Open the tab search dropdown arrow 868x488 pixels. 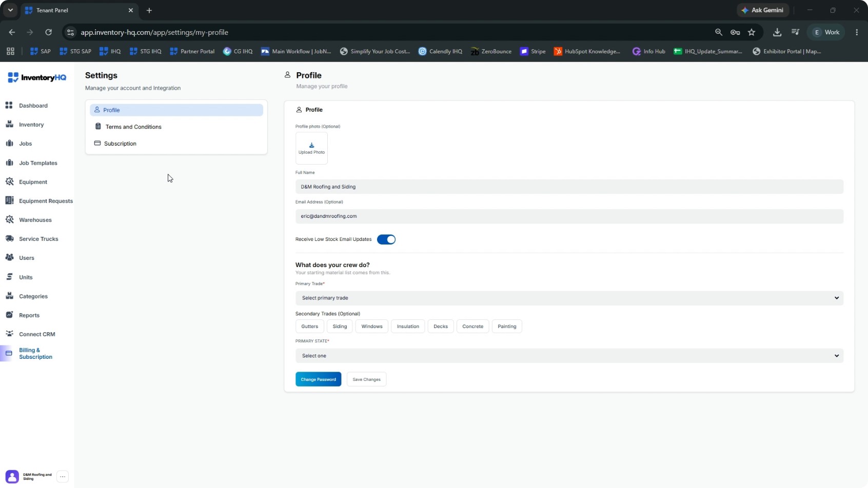click(10, 10)
